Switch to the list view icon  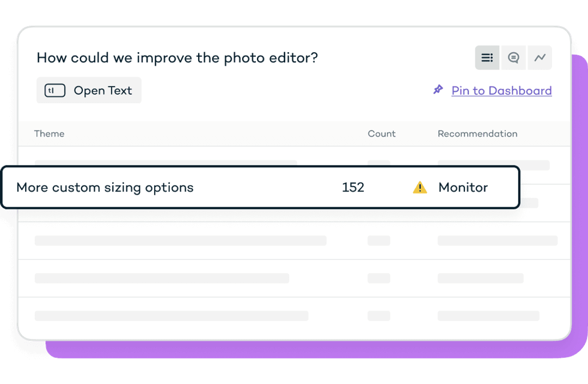(487, 58)
